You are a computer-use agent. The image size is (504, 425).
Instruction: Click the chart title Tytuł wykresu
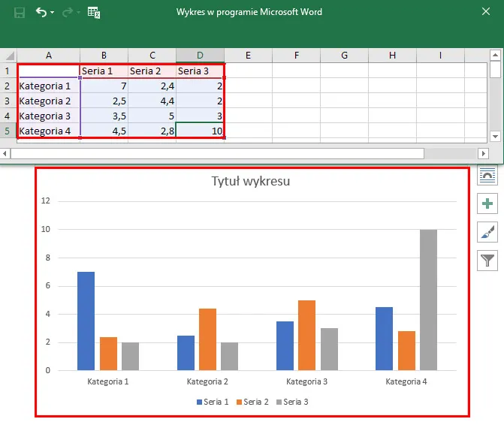(250, 181)
